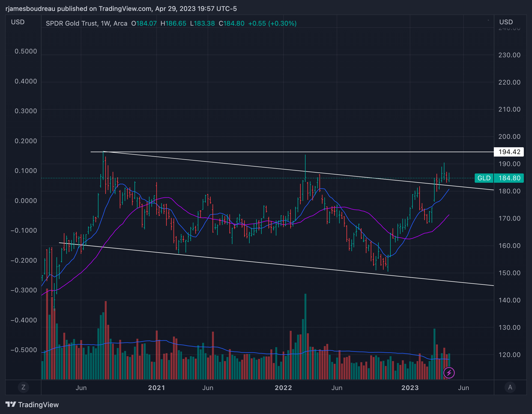Select the 2021 time axis label

pyautogui.click(x=156, y=388)
